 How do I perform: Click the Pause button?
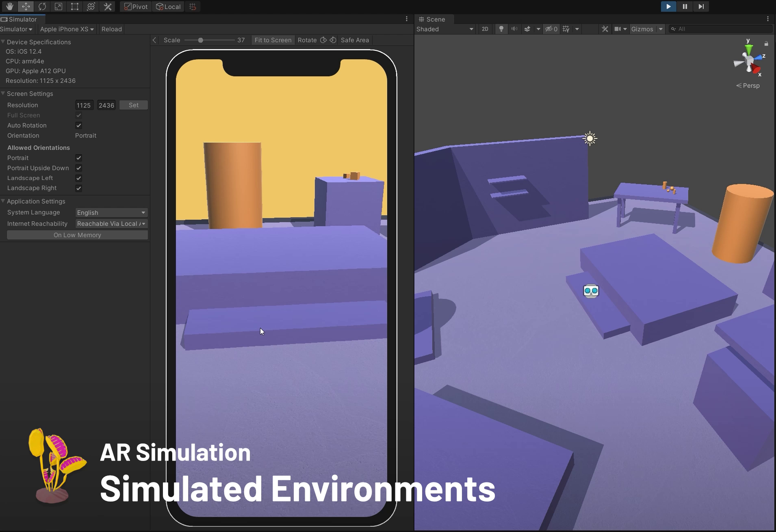[x=685, y=6]
